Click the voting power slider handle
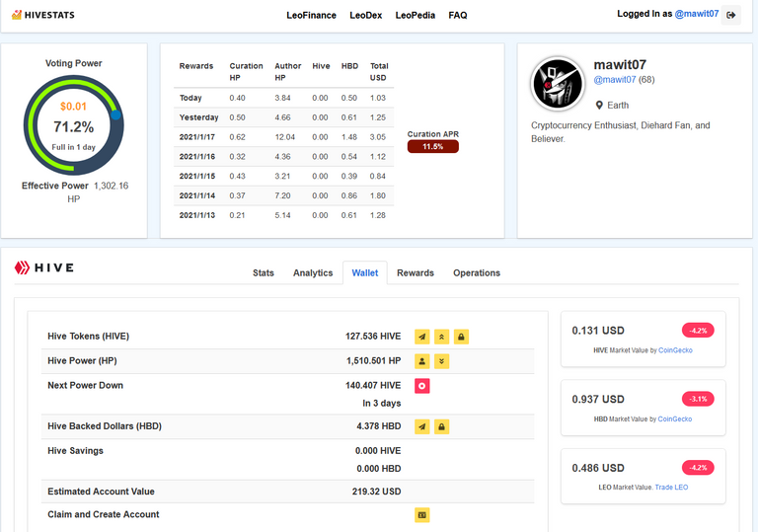 pos(115,115)
